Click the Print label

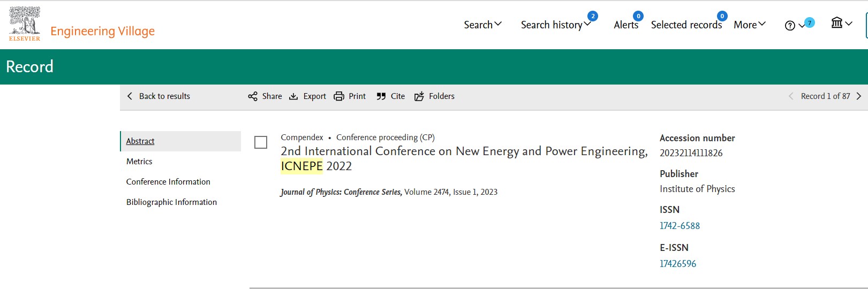pyautogui.click(x=357, y=96)
